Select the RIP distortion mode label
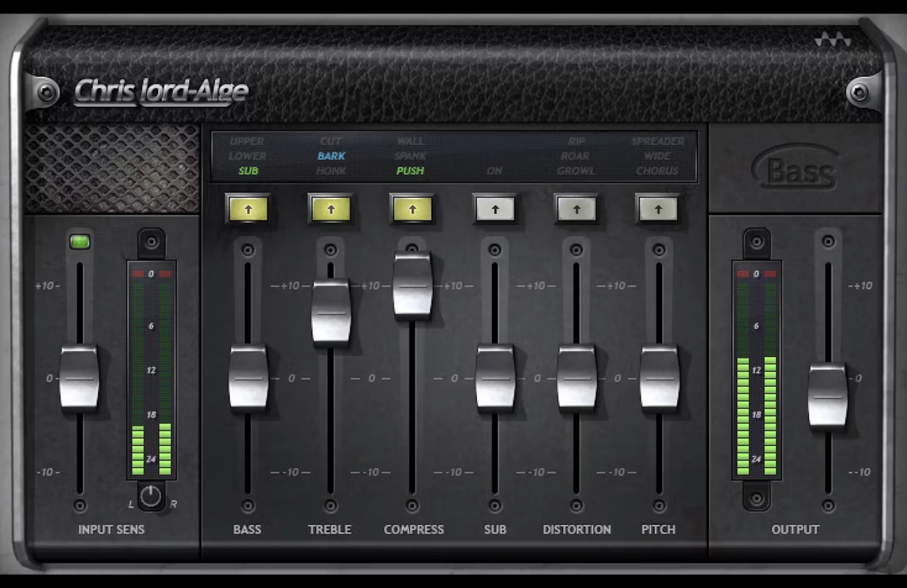This screenshot has height=588, width=907. pos(576,141)
